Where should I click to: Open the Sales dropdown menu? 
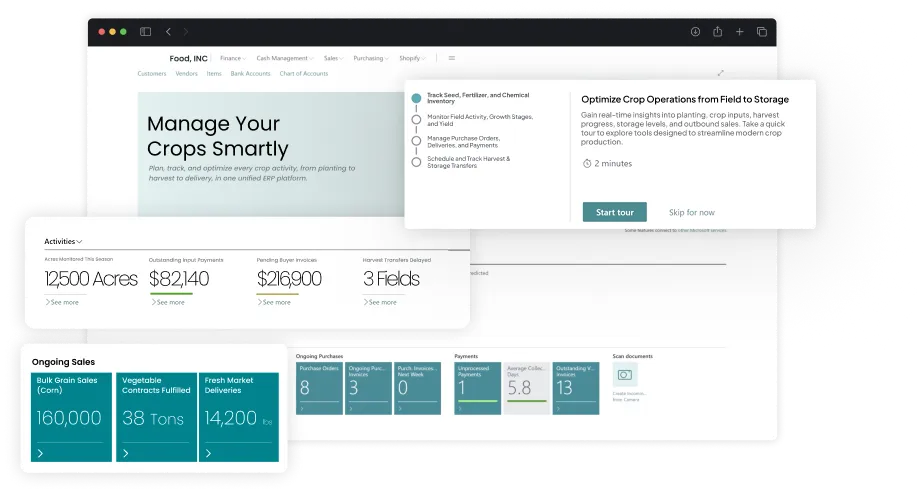pos(333,58)
